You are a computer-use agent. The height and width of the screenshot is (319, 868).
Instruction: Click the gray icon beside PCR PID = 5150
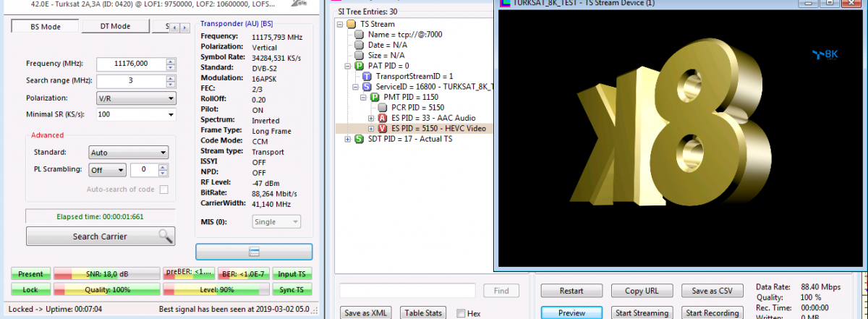tap(383, 107)
